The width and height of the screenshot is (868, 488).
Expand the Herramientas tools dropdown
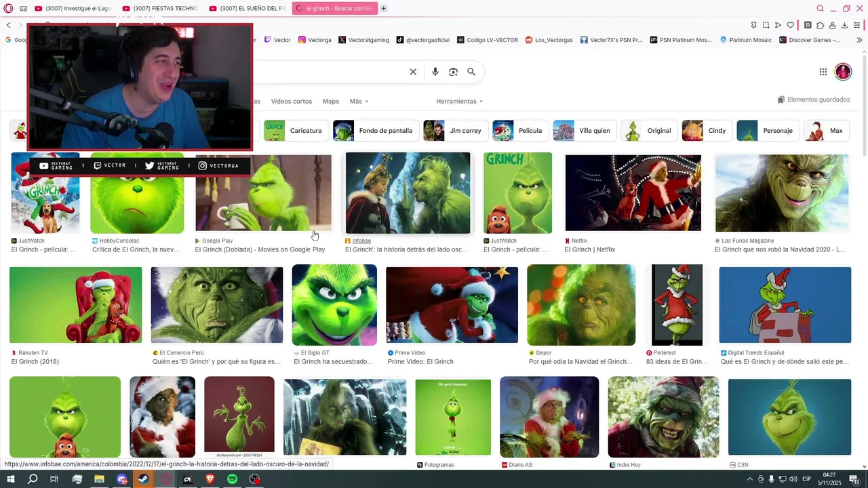[x=459, y=102]
